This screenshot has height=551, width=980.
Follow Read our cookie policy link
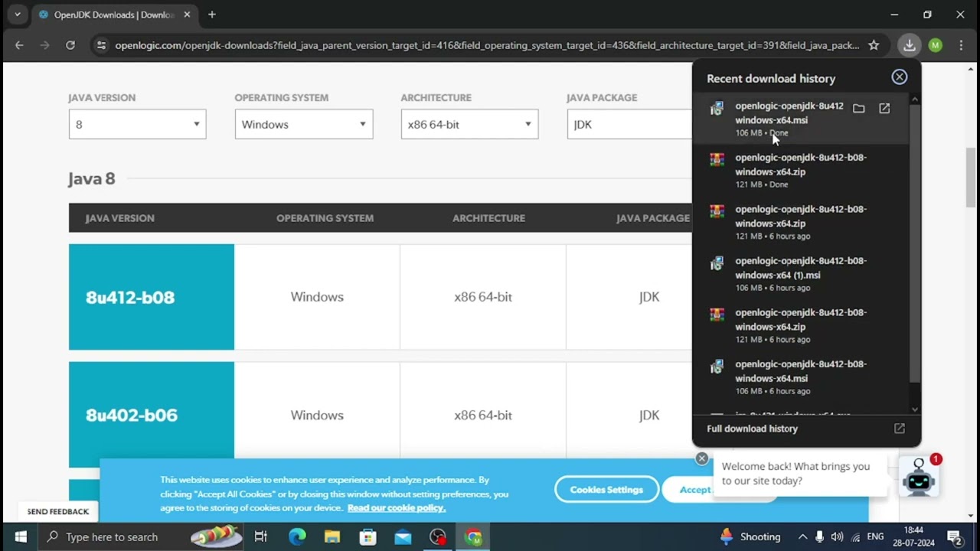tap(396, 508)
